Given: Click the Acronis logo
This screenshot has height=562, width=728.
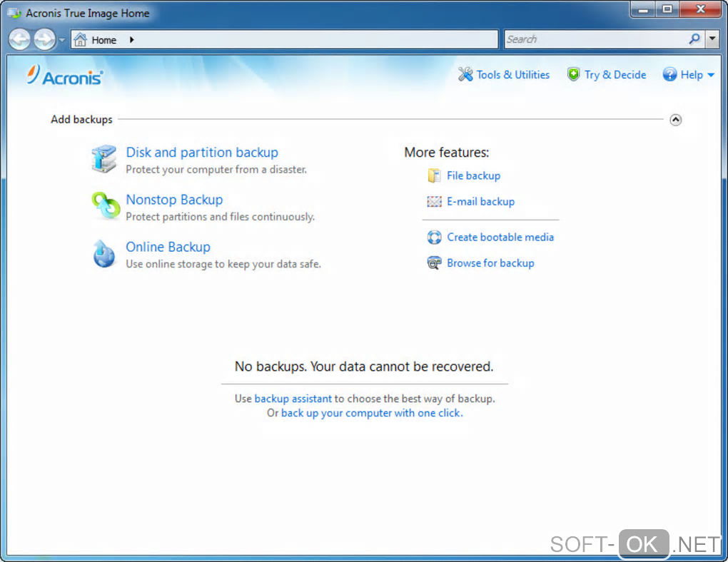Looking at the screenshot, I should point(64,76).
